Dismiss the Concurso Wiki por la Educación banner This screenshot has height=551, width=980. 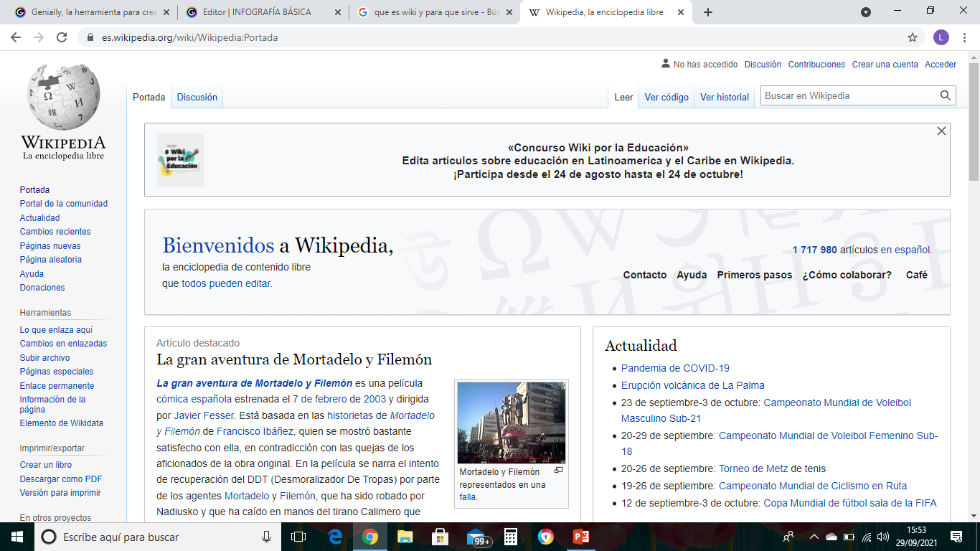(942, 131)
